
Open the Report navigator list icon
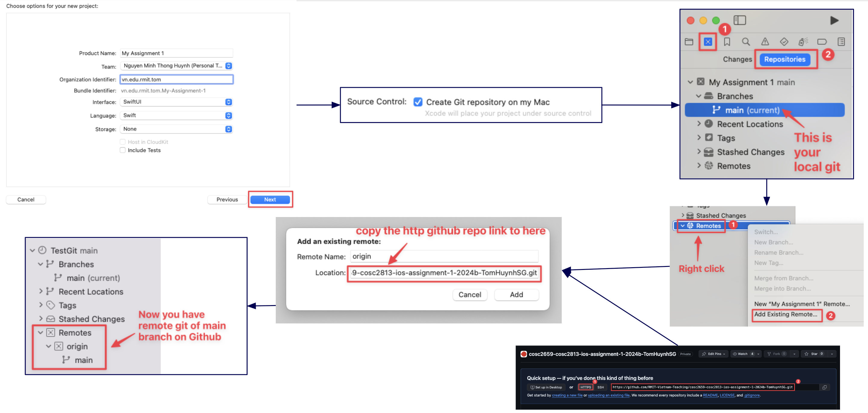pyautogui.click(x=841, y=41)
